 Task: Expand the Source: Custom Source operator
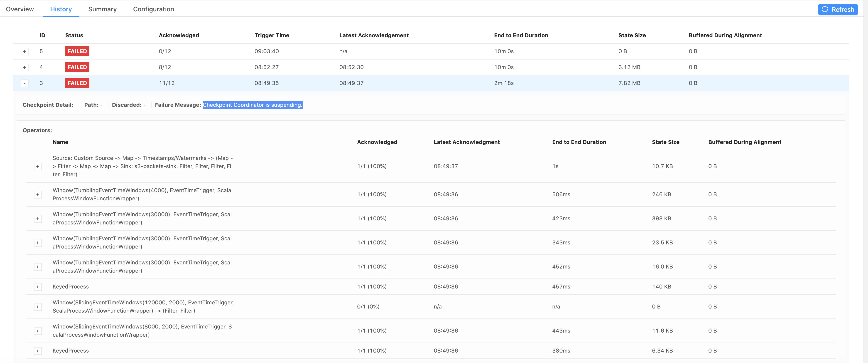point(37,167)
